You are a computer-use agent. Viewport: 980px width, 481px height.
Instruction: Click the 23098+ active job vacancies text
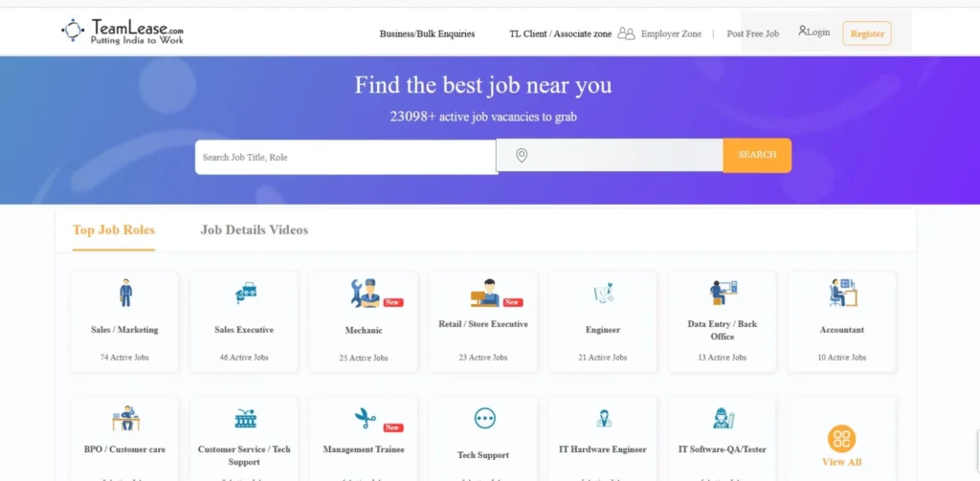click(x=483, y=117)
